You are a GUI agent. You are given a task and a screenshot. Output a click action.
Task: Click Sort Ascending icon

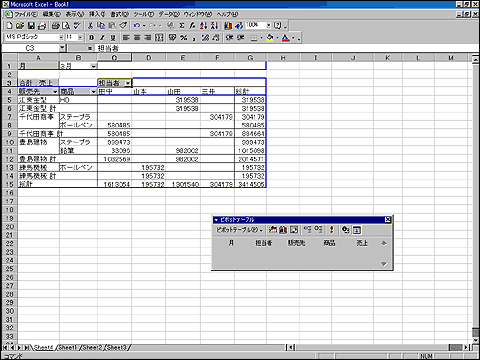tap(203, 25)
